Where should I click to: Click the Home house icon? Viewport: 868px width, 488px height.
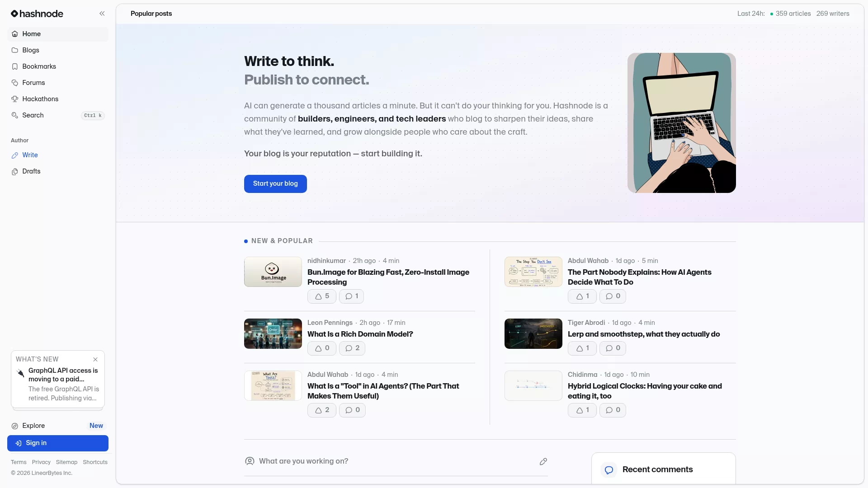tap(15, 34)
